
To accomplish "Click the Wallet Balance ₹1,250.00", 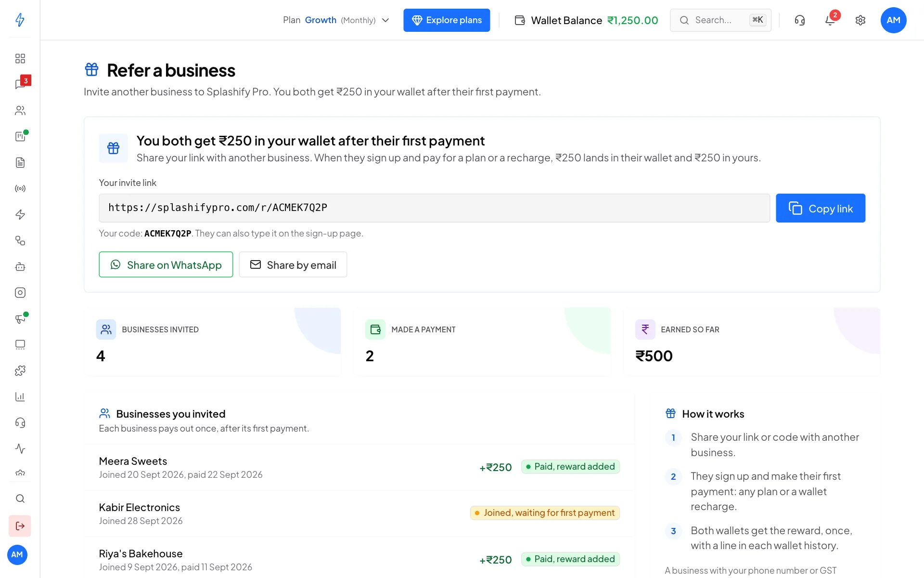I will [x=586, y=20].
